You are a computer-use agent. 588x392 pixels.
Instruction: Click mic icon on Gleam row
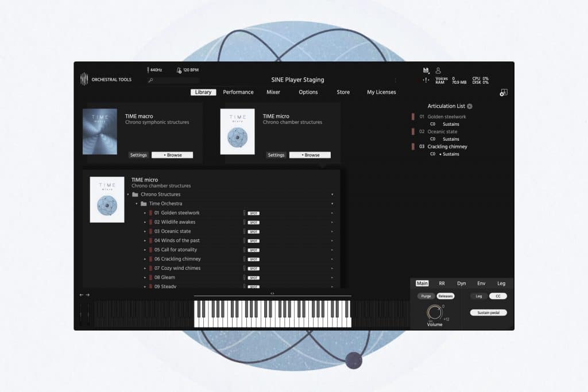(x=244, y=277)
